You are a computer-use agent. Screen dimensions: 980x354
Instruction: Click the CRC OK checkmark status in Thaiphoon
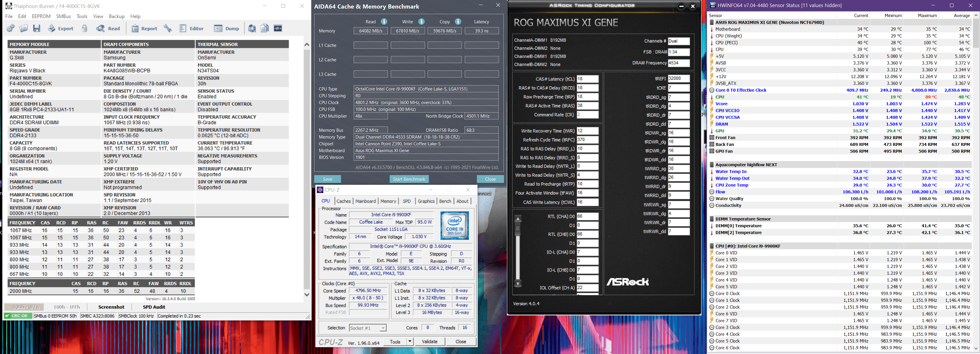point(17,316)
